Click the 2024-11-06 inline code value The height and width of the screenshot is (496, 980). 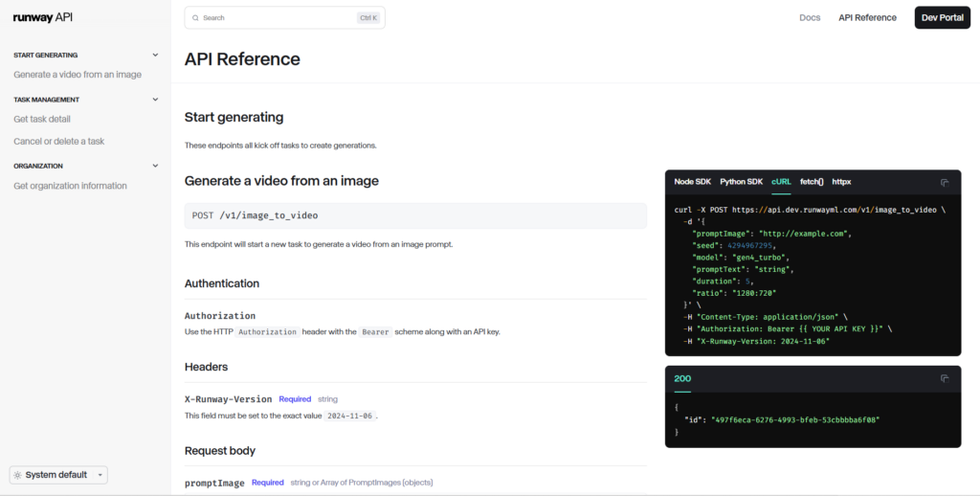(349, 416)
